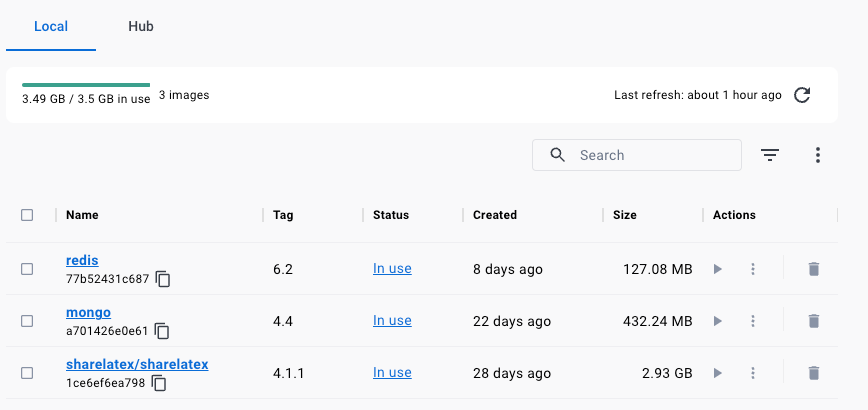This screenshot has width=868, height=410.
Task: Copy the sharelatex image ID
Action: pos(159,383)
